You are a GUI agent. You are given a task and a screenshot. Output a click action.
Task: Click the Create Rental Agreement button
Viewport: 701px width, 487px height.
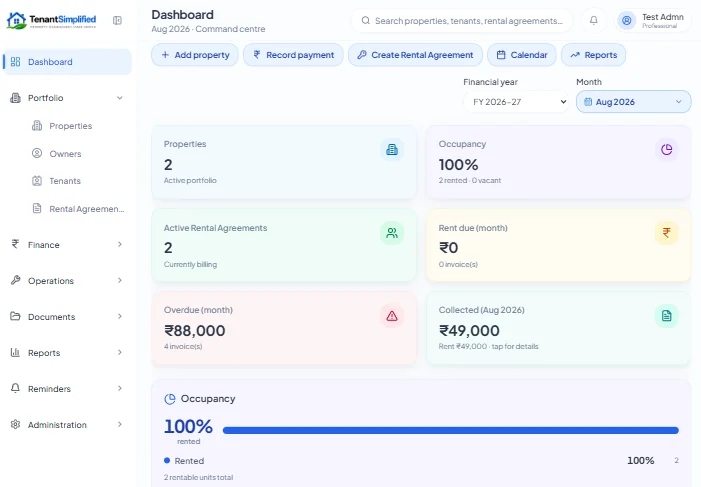tap(415, 55)
